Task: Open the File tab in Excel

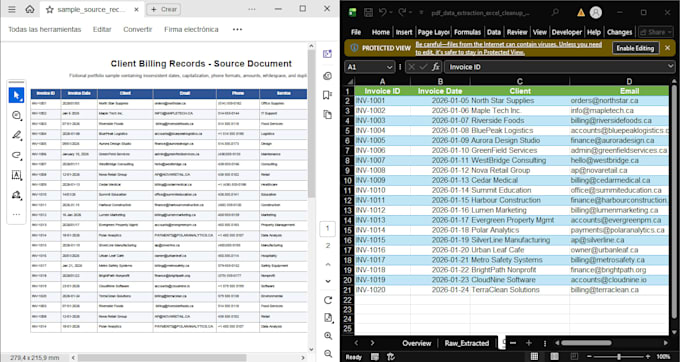Action: click(356, 32)
